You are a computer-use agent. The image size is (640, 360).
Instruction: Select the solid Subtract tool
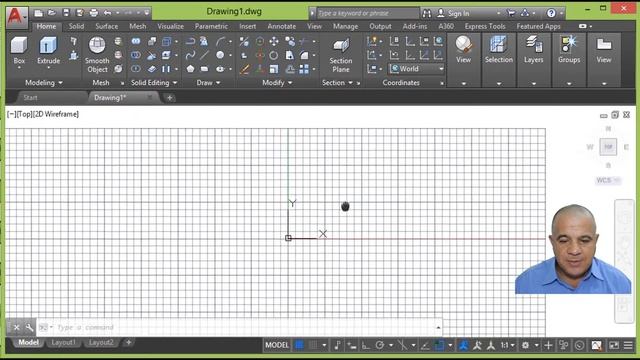pyautogui.click(x=136, y=55)
